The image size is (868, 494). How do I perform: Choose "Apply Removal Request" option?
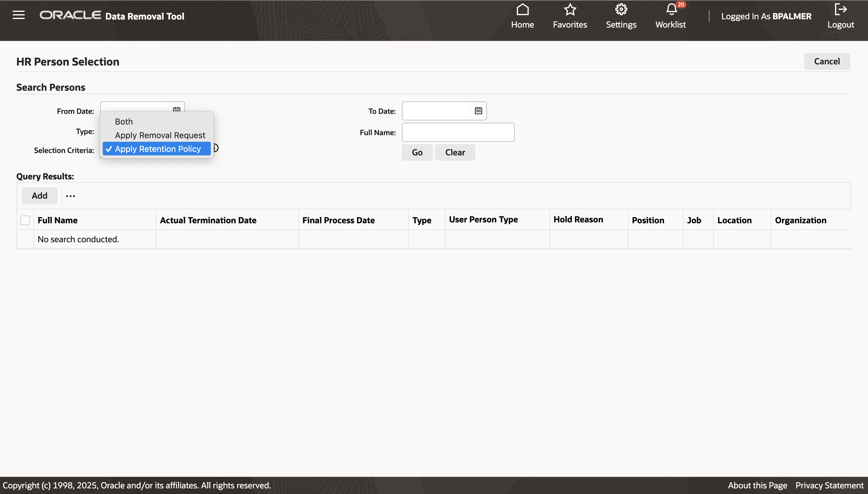pos(160,135)
